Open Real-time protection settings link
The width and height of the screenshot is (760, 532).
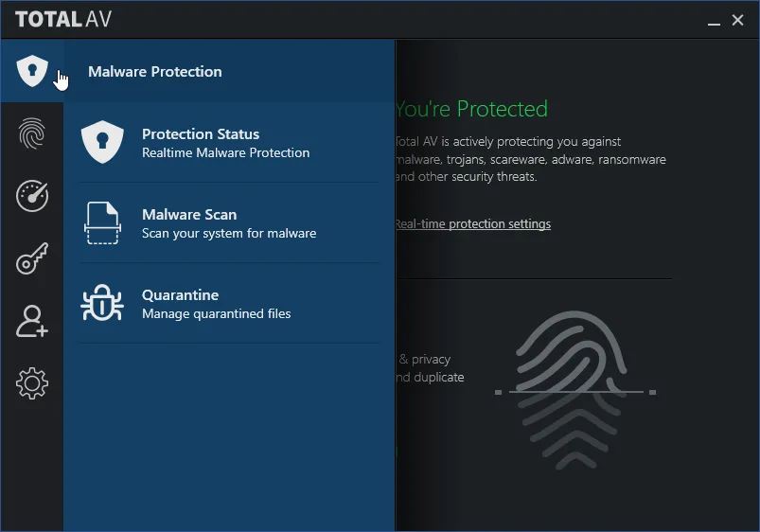point(473,224)
